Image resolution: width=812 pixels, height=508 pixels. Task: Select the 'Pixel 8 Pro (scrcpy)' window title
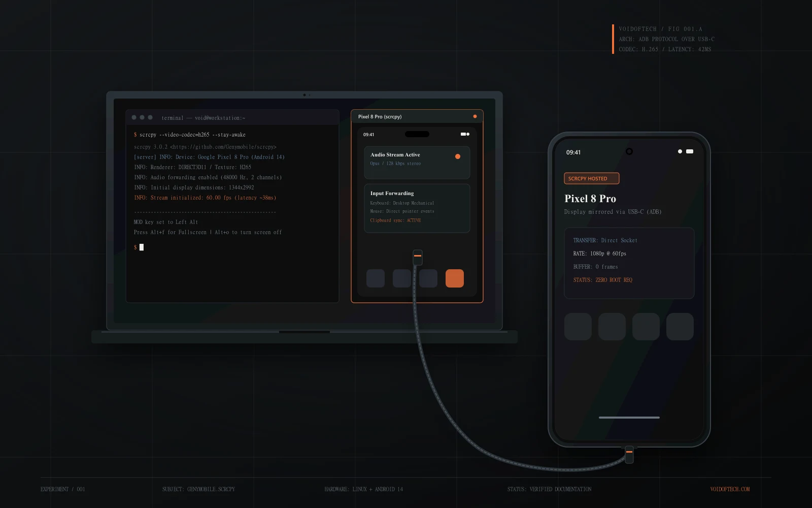(x=380, y=117)
